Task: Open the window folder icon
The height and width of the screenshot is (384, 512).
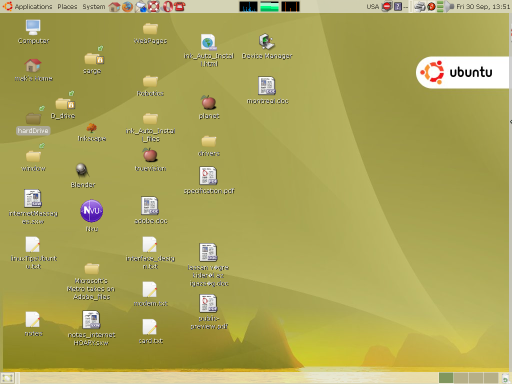Action: pyautogui.click(x=33, y=156)
